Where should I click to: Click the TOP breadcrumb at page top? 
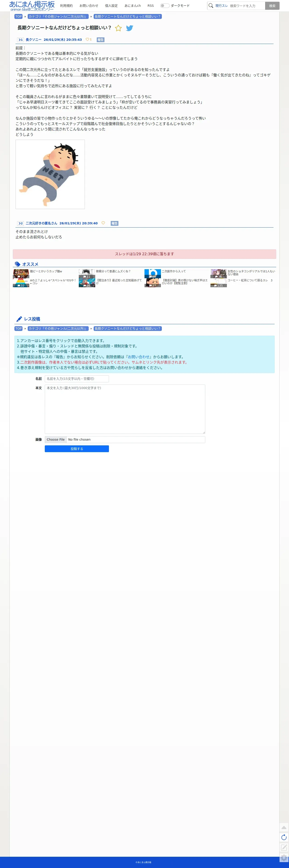[18, 16]
